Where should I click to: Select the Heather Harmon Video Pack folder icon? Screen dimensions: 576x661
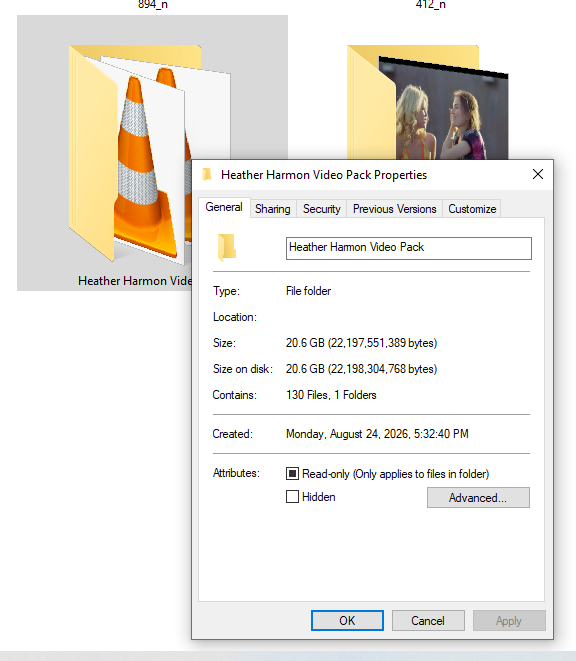(x=150, y=154)
